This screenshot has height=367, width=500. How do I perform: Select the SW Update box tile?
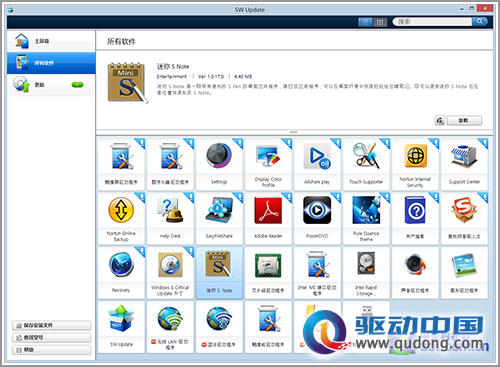pyautogui.click(x=121, y=327)
